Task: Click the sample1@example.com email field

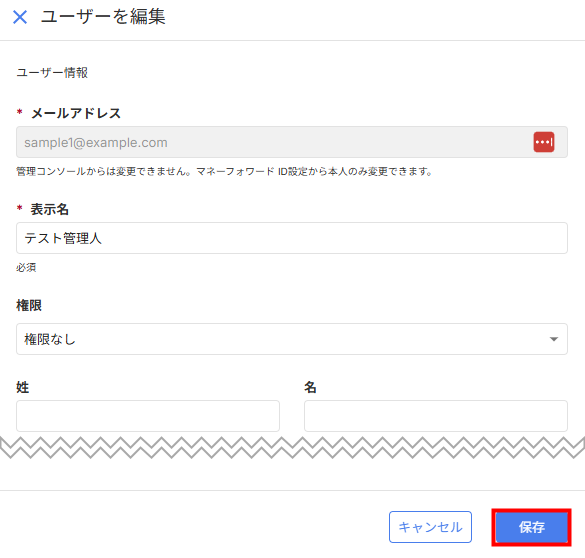Action: point(292,142)
